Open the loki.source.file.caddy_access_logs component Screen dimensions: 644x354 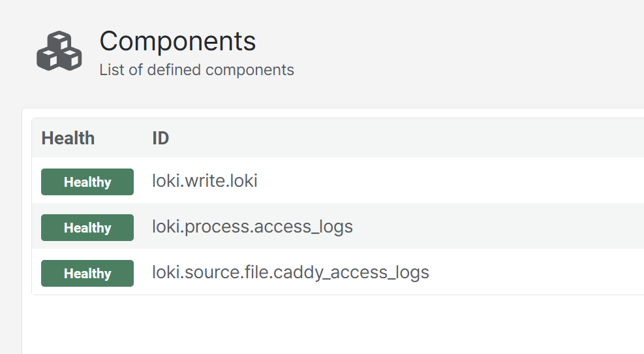click(x=290, y=272)
